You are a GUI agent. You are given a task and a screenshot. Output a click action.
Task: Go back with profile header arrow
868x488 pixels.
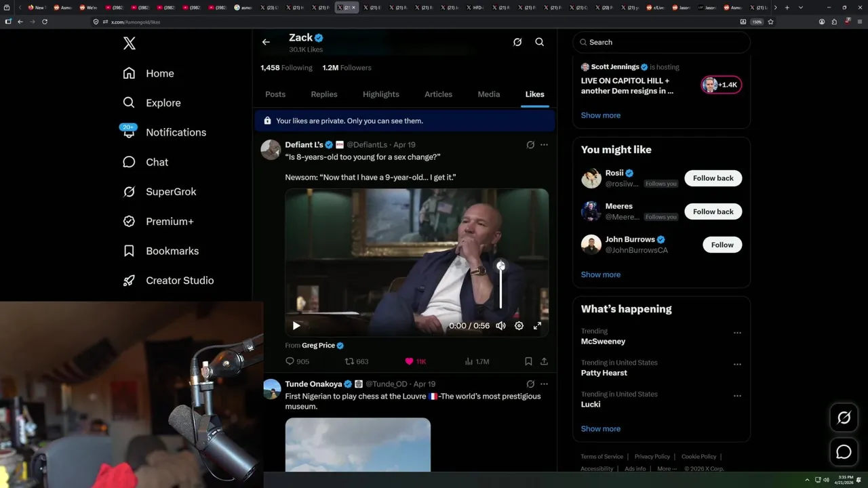[x=266, y=42]
